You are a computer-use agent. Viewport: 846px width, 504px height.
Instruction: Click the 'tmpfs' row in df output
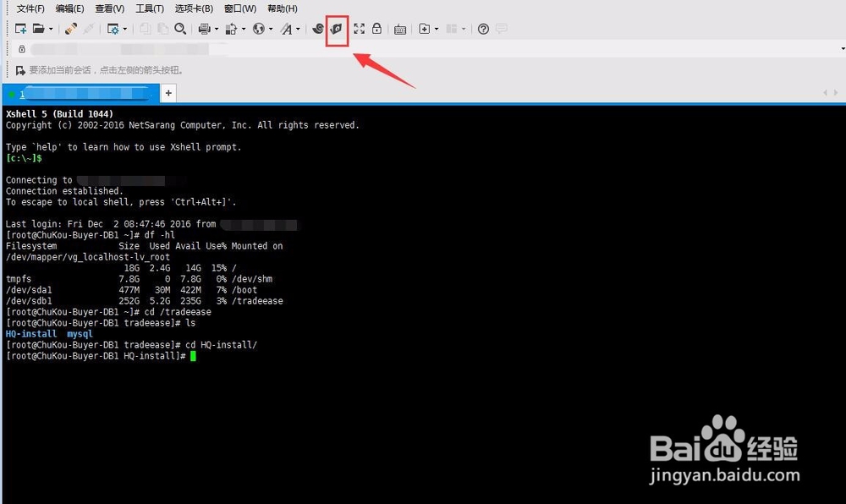coord(140,279)
